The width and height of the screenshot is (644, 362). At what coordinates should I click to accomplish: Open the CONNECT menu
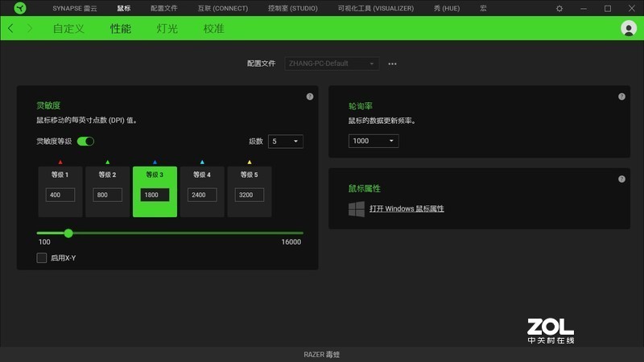(x=223, y=8)
